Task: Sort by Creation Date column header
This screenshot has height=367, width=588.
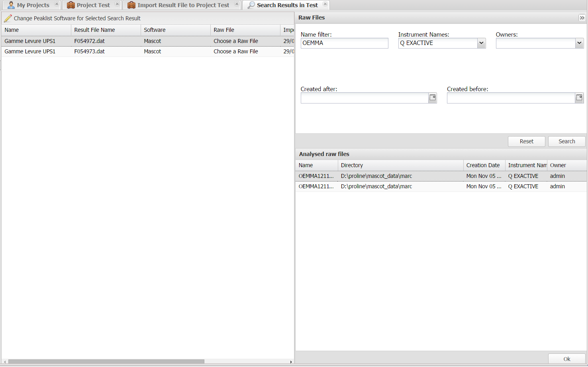Action: pyautogui.click(x=483, y=165)
